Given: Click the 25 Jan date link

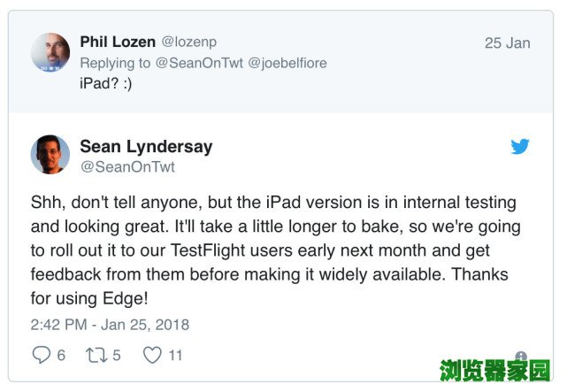Looking at the screenshot, I should click(507, 43).
